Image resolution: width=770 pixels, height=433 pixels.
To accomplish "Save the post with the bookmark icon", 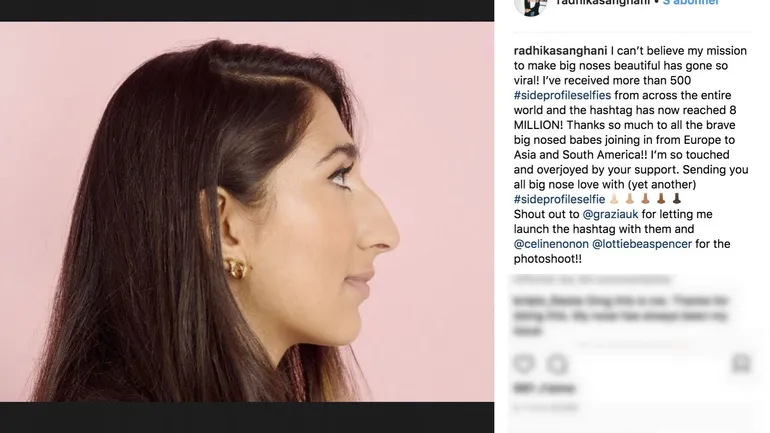I will (741, 364).
